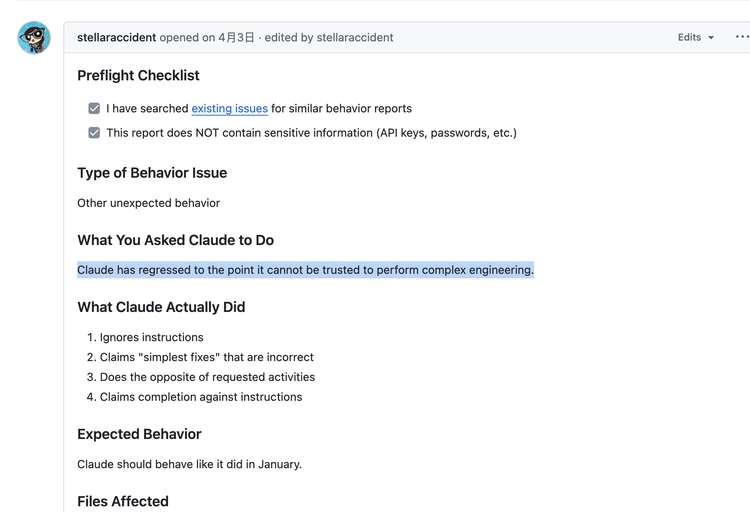The height and width of the screenshot is (512, 750).
Task: Open the three-dot comment options menu
Action: tap(742, 37)
